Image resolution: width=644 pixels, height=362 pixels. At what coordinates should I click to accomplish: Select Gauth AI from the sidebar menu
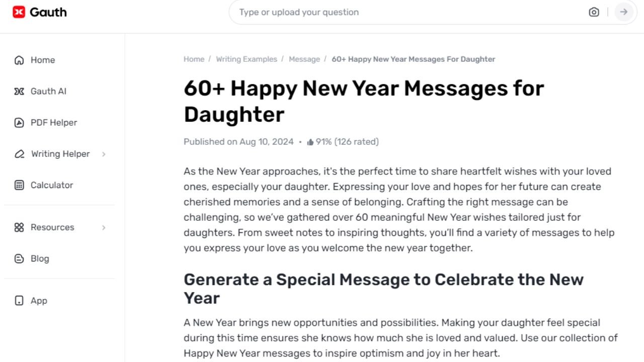[x=48, y=91]
